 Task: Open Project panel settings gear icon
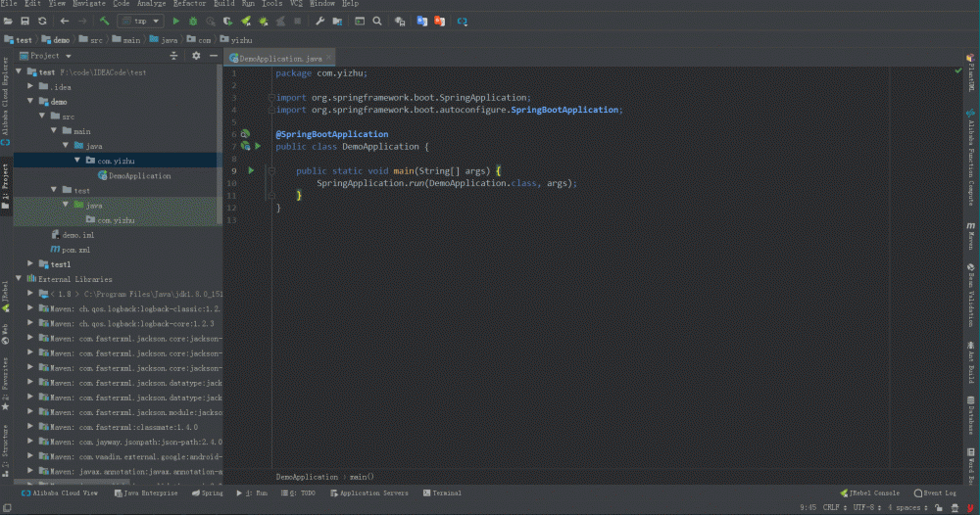tap(196, 56)
